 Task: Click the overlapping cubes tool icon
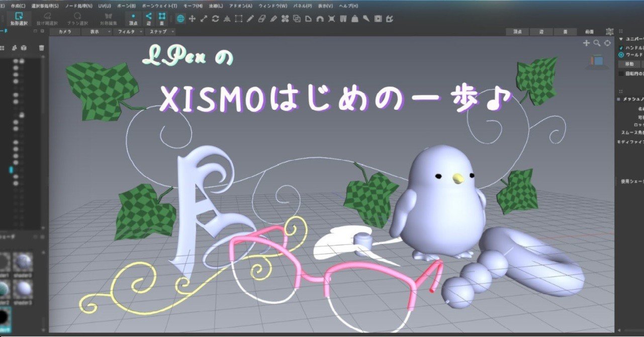pyautogui.click(x=297, y=19)
